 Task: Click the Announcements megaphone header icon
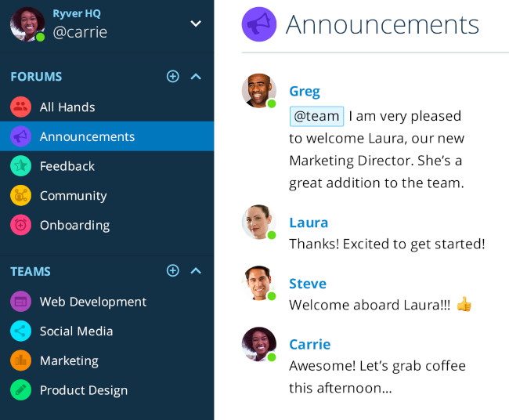[259, 24]
